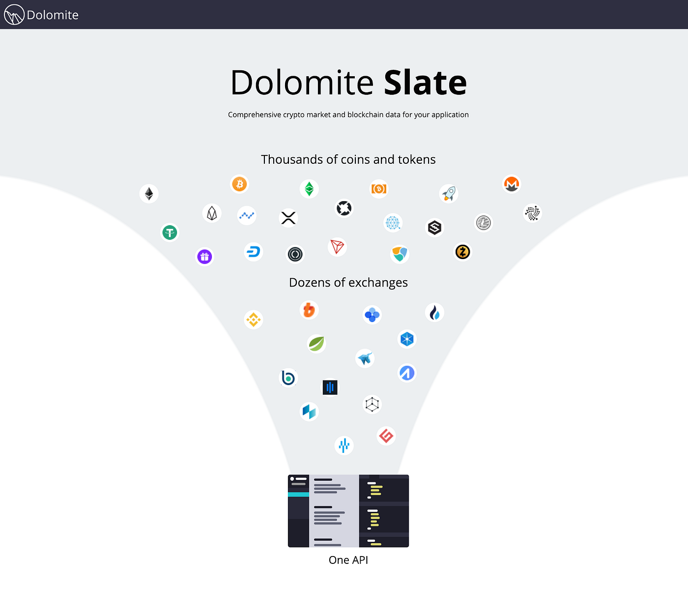Click the OKEx blue clover icon
This screenshot has width=688, height=616.
click(372, 315)
